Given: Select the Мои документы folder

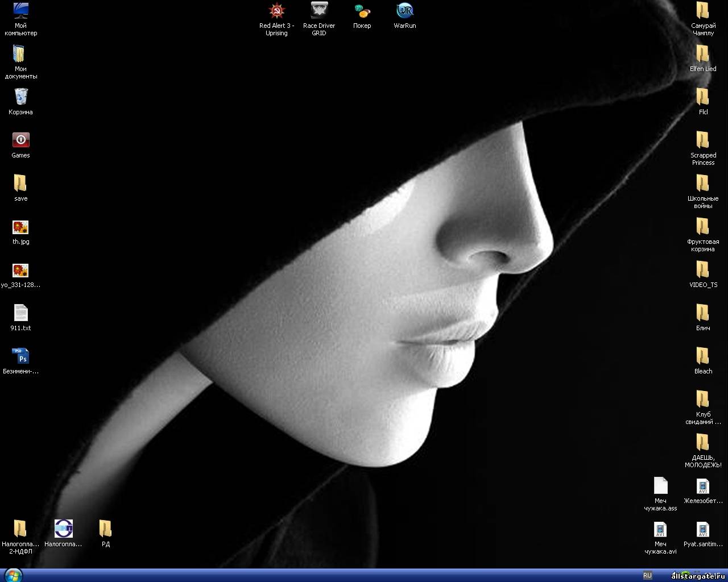Looking at the screenshot, I should click(x=20, y=55).
